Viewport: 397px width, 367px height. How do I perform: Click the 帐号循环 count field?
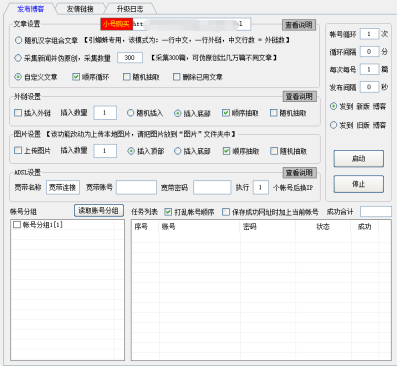click(x=369, y=34)
